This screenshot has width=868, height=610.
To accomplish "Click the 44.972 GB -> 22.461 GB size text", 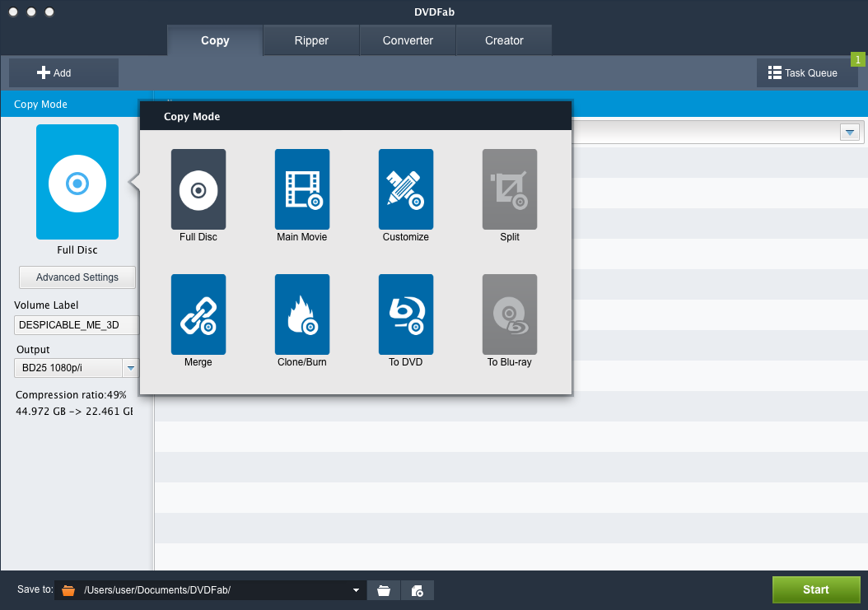I will pos(74,412).
